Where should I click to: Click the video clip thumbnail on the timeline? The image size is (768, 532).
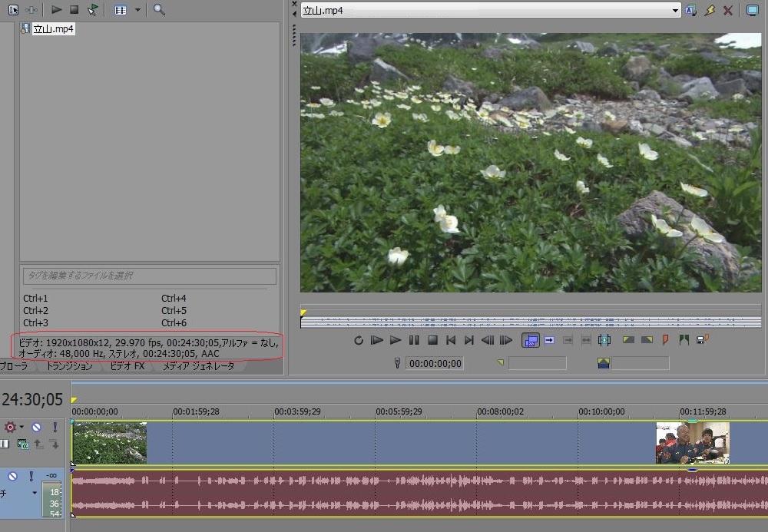click(109, 442)
